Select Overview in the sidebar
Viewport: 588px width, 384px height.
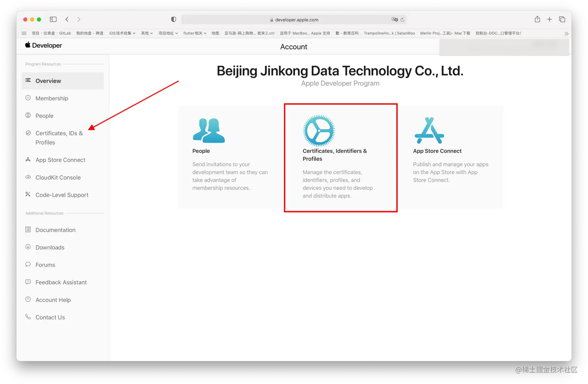[x=63, y=81]
